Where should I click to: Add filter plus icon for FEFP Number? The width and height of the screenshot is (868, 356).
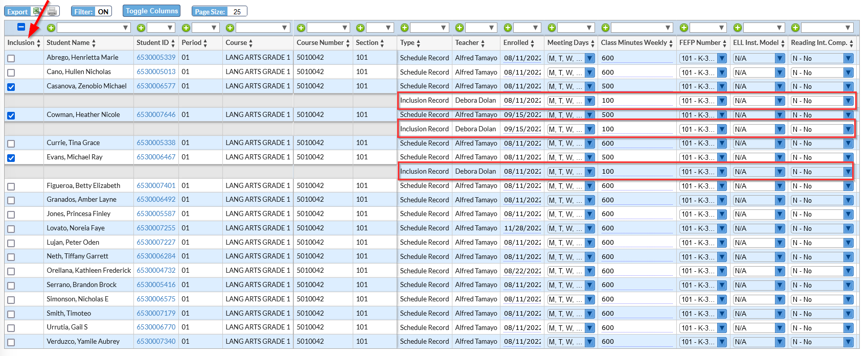684,28
